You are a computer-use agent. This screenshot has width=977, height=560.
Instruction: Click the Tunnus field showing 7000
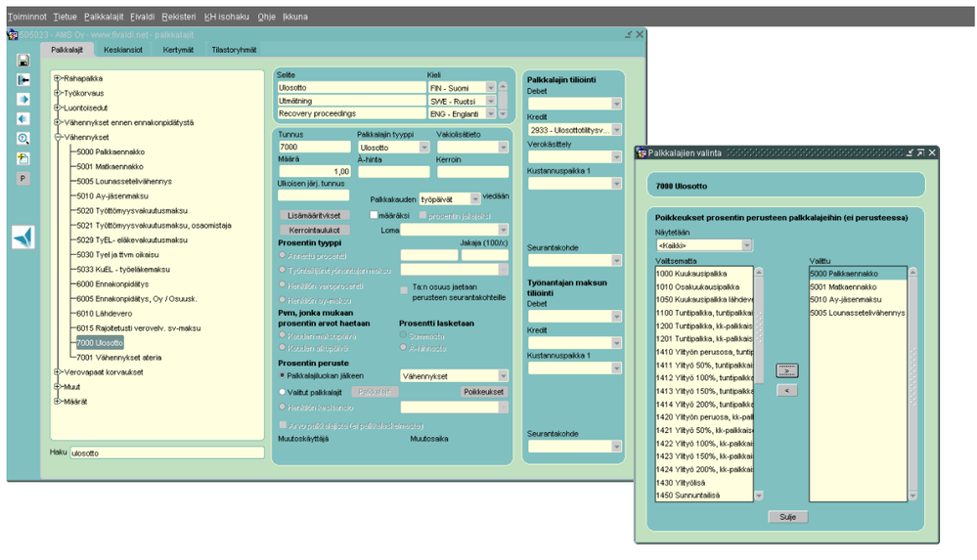315,147
